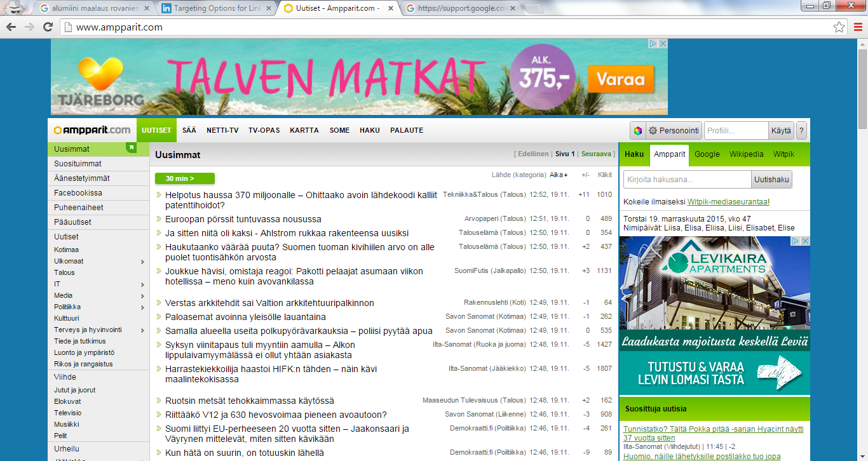Image resolution: width=868 pixels, height=461 pixels.
Task: Click the '+11' vote value in Helpotus row
Action: pyautogui.click(x=585, y=195)
